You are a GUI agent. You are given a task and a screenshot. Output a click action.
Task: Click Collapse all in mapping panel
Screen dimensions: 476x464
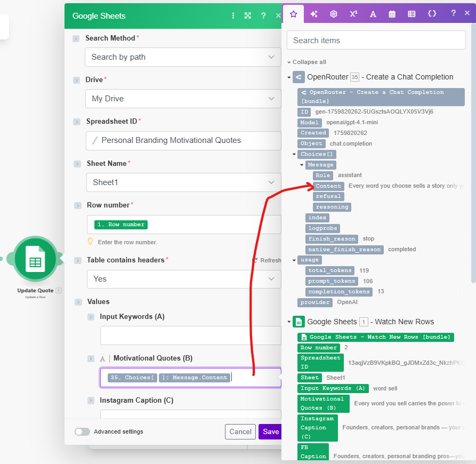pos(309,62)
